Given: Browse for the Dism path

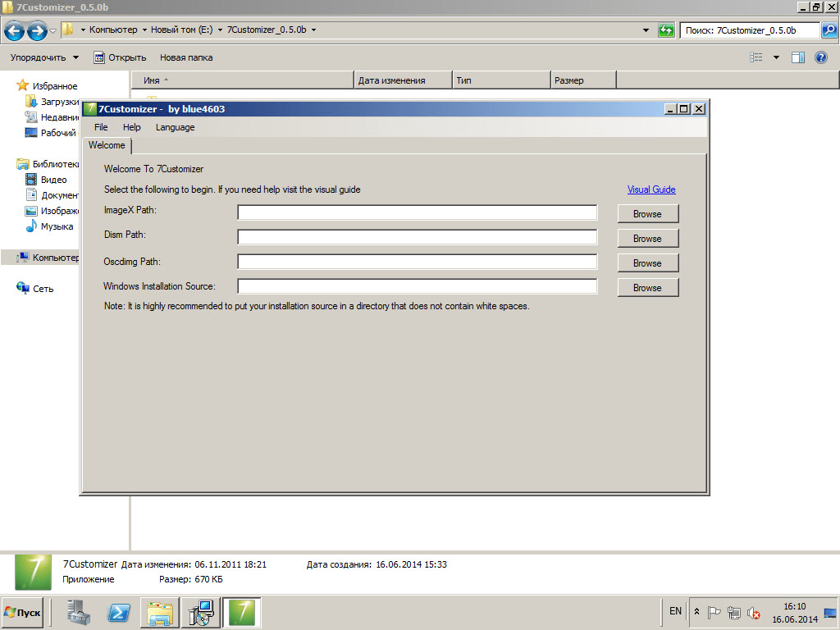Looking at the screenshot, I should (648, 239).
